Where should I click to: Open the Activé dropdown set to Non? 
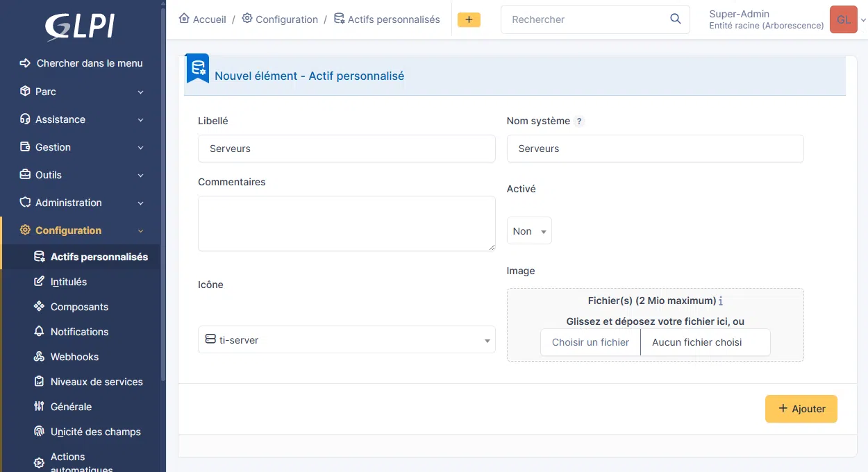tap(529, 231)
